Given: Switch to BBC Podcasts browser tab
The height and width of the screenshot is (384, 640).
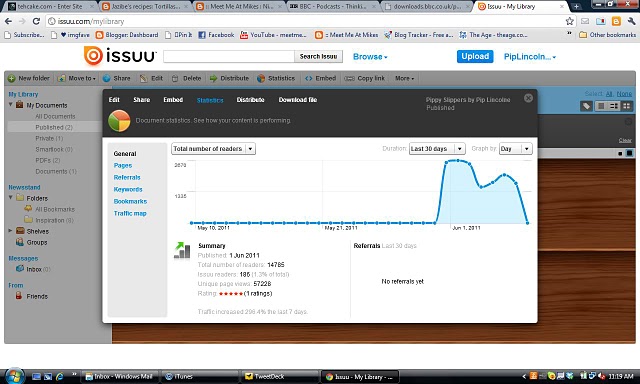Looking at the screenshot, I should coord(333,7).
